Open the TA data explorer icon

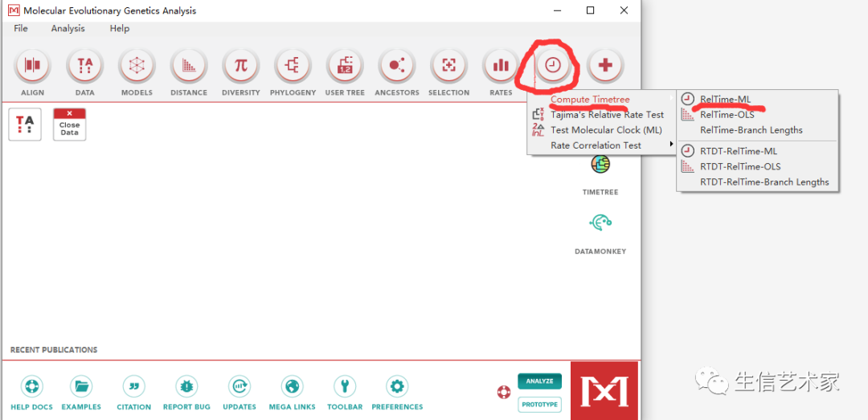26,124
